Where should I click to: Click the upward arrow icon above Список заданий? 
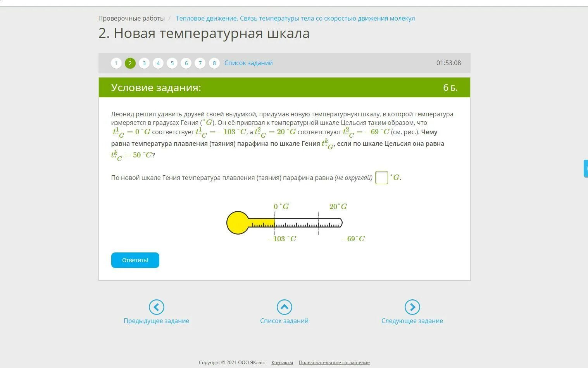(284, 306)
